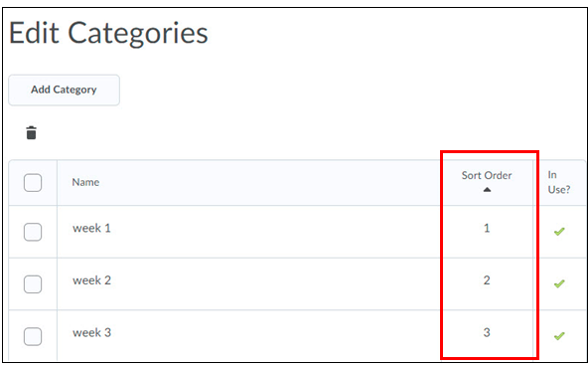The image size is (588, 365).
Task: Open the week 1 category name
Action: click(91, 229)
